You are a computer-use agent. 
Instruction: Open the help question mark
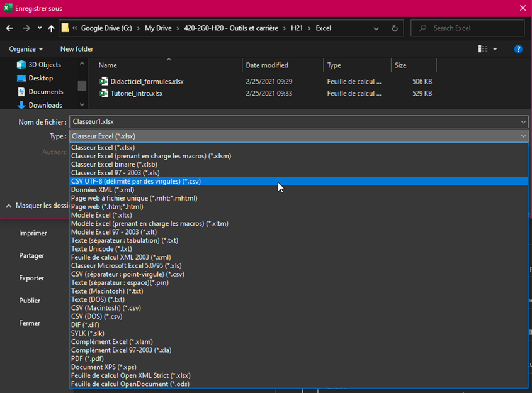(518, 48)
